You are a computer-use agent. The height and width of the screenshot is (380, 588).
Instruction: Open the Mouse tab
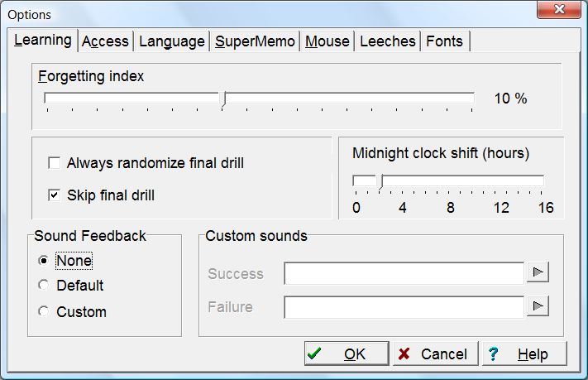point(327,41)
